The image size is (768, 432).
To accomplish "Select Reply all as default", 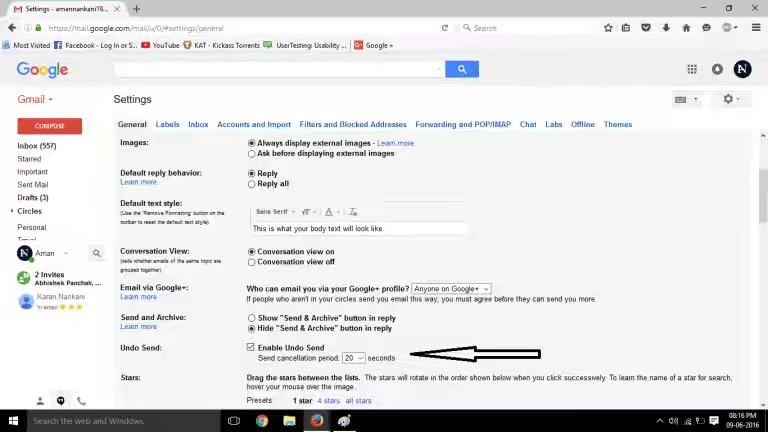I will (251, 184).
